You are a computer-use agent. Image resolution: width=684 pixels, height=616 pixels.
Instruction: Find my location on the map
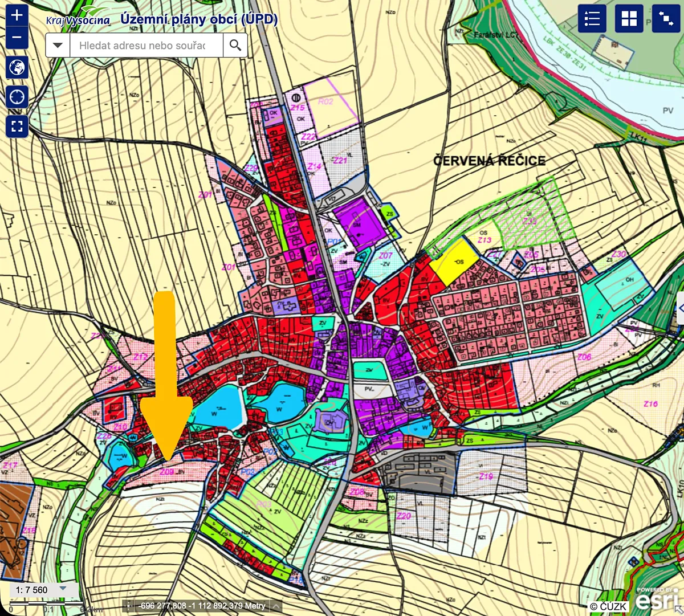(x=17, y=97)
